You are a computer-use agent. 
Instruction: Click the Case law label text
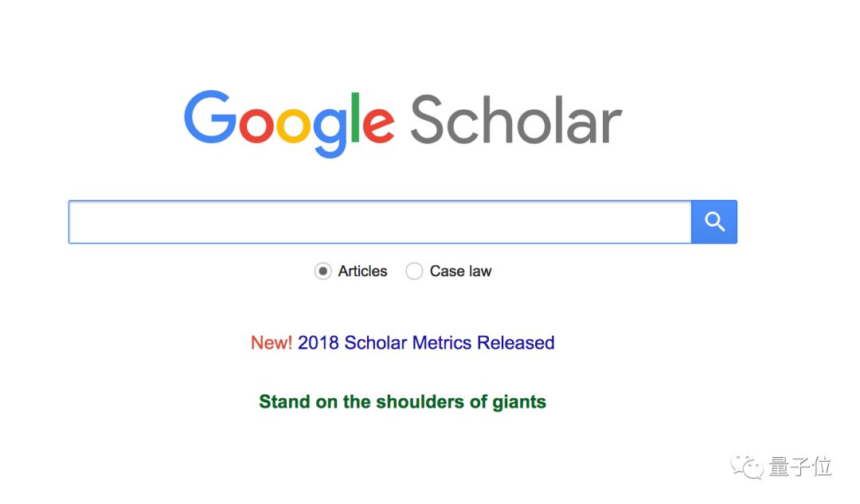pyautogui.click(x=460, y=272)
